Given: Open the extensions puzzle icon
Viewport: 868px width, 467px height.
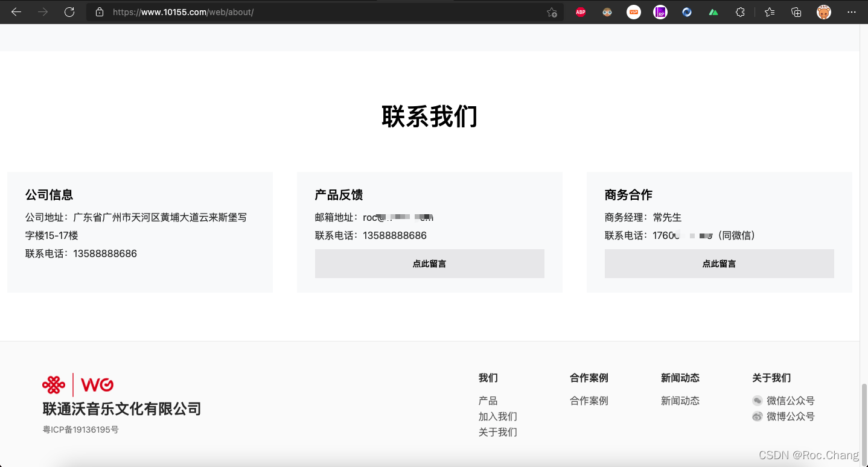Looking at the screenshot, I should [740, 12].
